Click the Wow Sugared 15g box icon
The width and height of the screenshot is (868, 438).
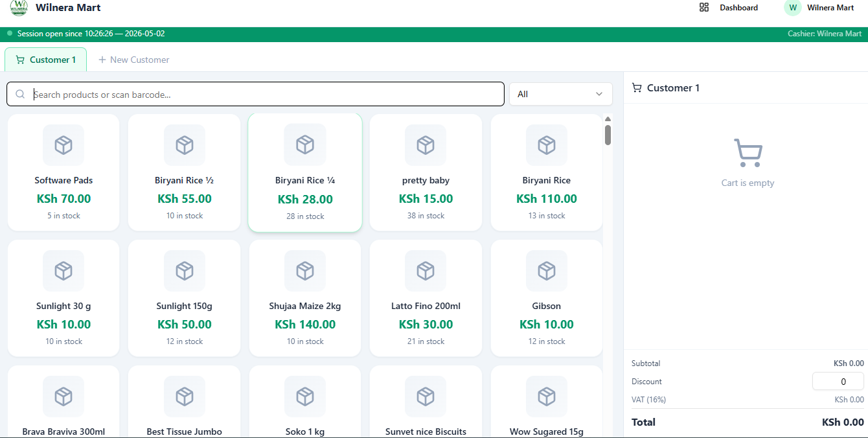pos(547,397)
